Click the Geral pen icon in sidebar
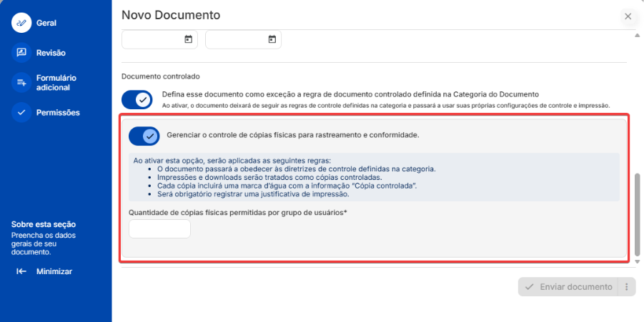This screenshot has height=322, width=644. click(x=21, y=23)
